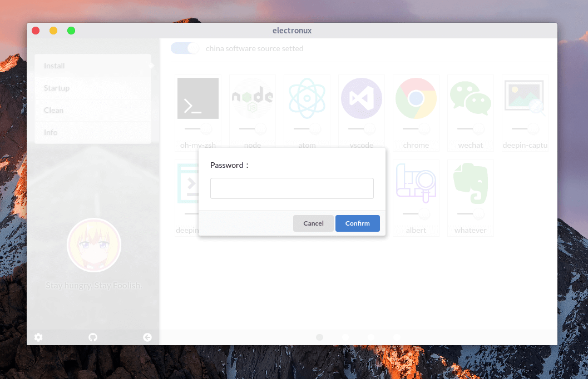This screenshot has height=379, width=588.
Task: Click the anime avatar profile picture
Action: click(x=94, y=245)
